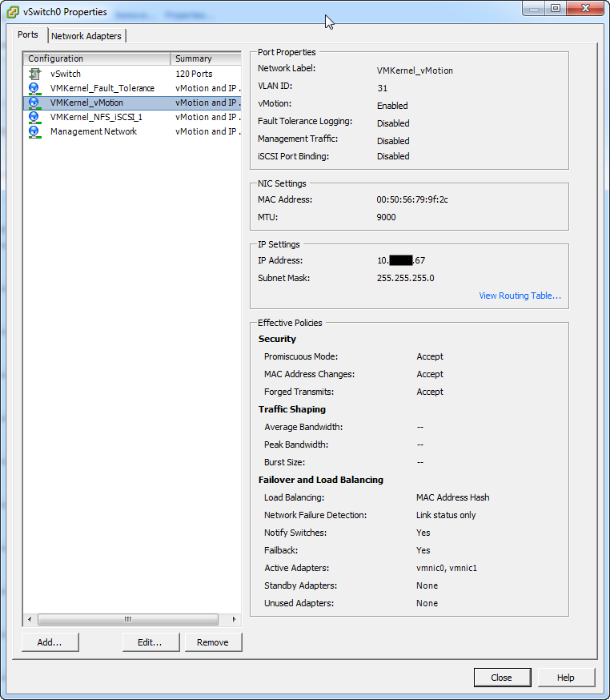Screen dimensions: 610x700
Task: Click the VLAN ID value 31
Action: click(383, 88)
